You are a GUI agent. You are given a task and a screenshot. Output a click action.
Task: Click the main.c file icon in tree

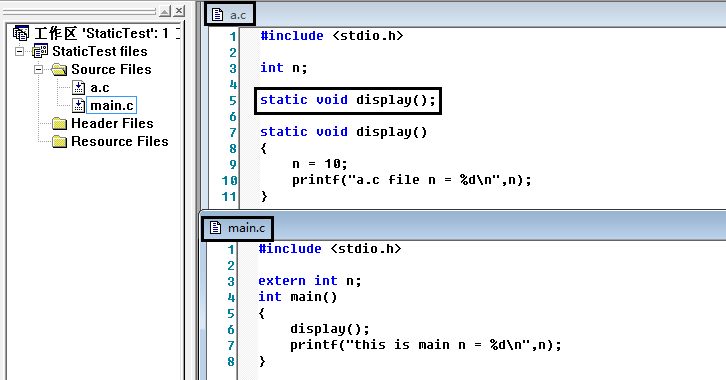78,106
